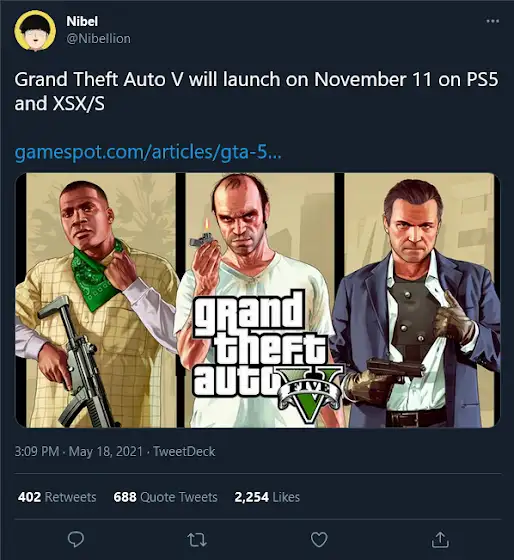View the 688 Quote Tweets list

tap(165, 497)
